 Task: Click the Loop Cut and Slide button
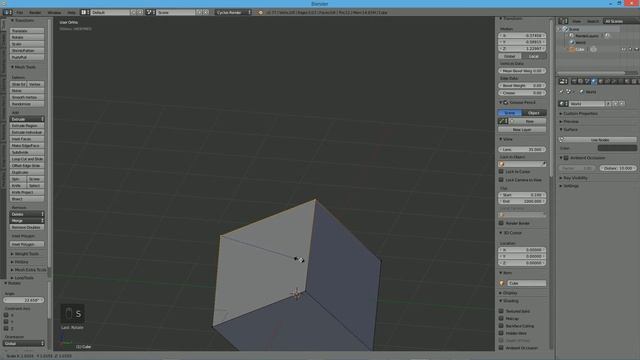(27, 159)
